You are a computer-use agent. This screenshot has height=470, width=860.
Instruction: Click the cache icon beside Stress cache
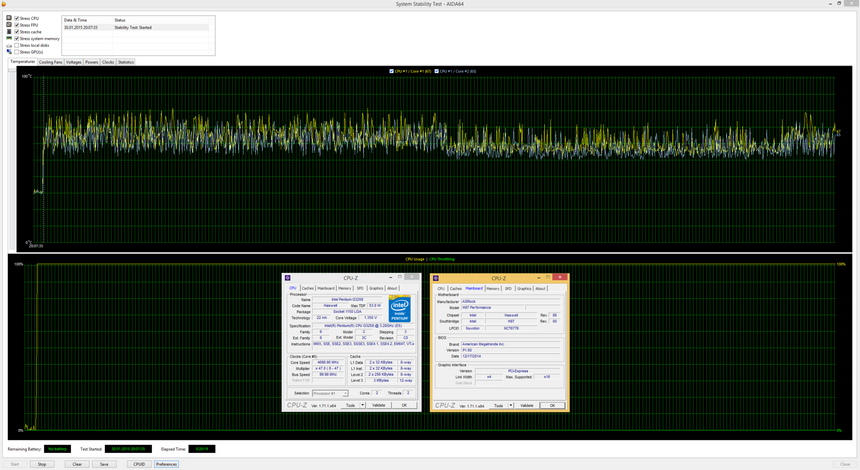(x=10, y=32)
